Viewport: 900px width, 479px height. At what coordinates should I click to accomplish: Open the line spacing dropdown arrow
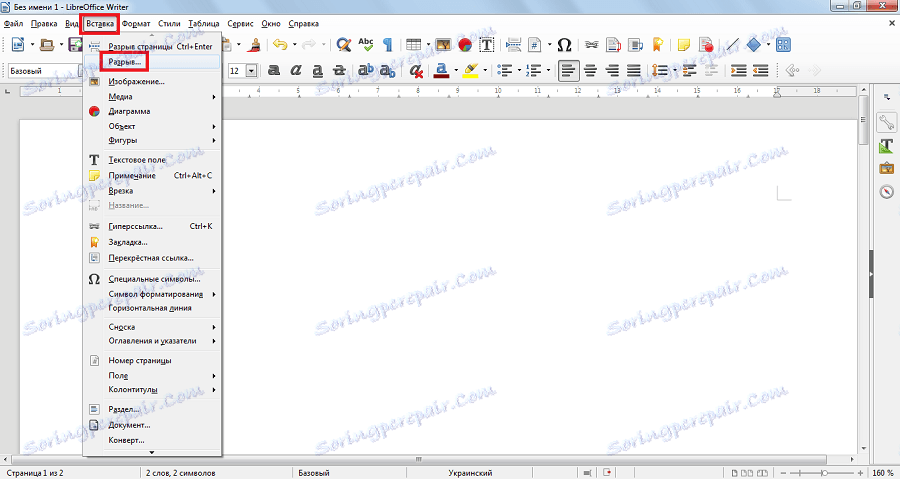click(x=674, y=71)
